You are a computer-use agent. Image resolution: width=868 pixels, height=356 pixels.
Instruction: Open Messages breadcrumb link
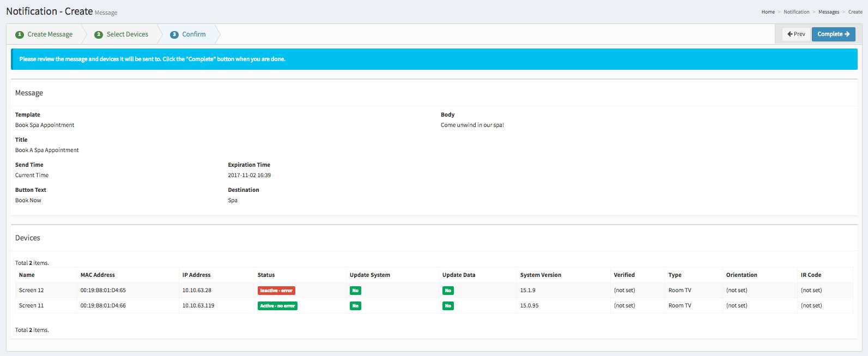[828, 12]
